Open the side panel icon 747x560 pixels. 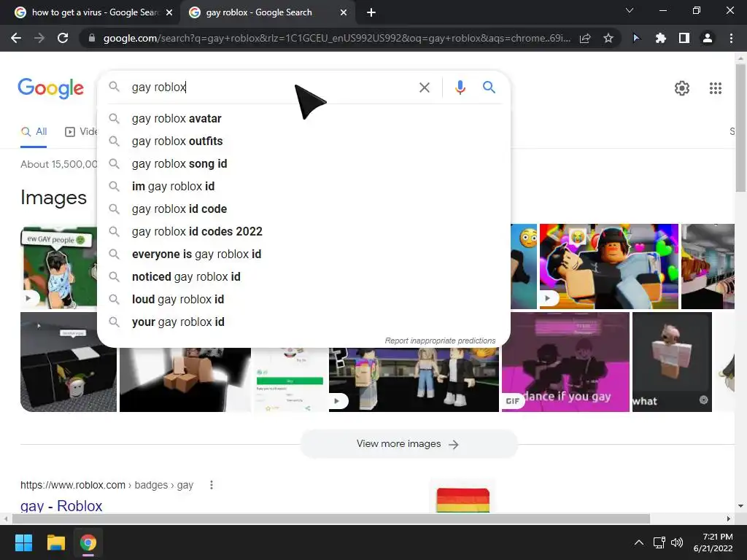684,38
